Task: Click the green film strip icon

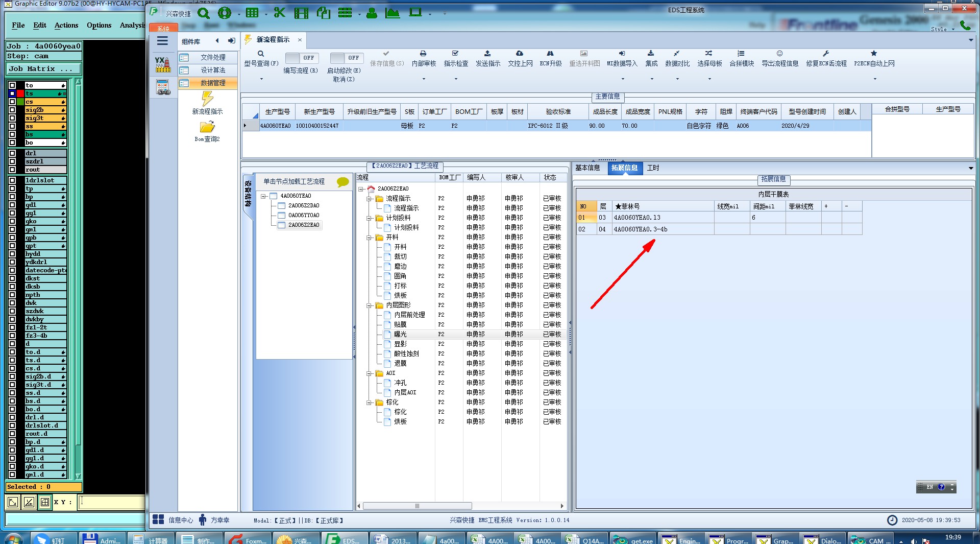Action: (x=301, y=13)
